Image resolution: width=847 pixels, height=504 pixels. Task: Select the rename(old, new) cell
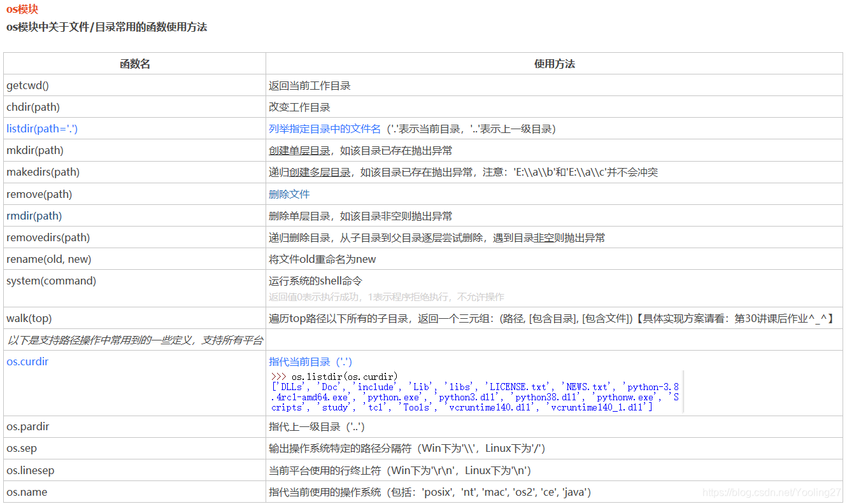(x=135, y=258)
